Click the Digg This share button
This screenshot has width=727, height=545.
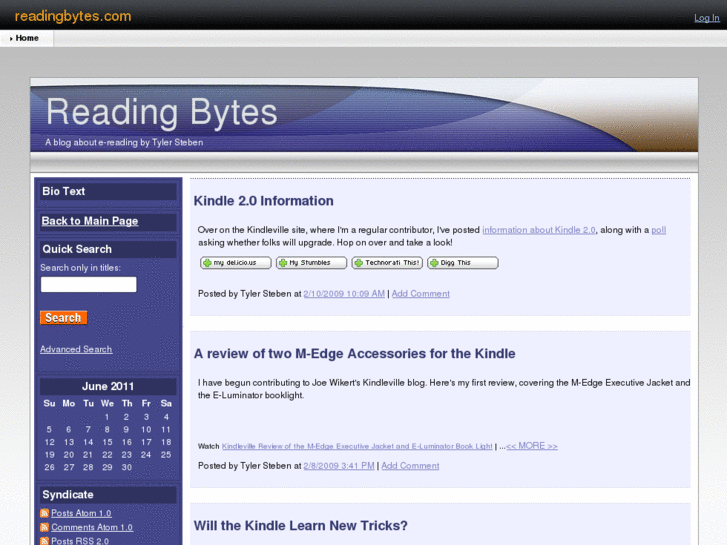coord(463,263)
